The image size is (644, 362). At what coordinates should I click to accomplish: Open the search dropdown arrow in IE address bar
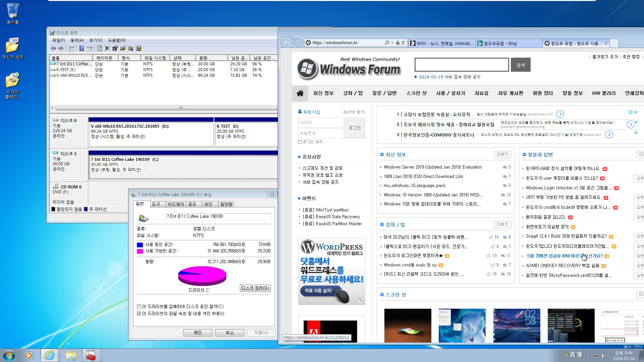(x=392, y=43)
